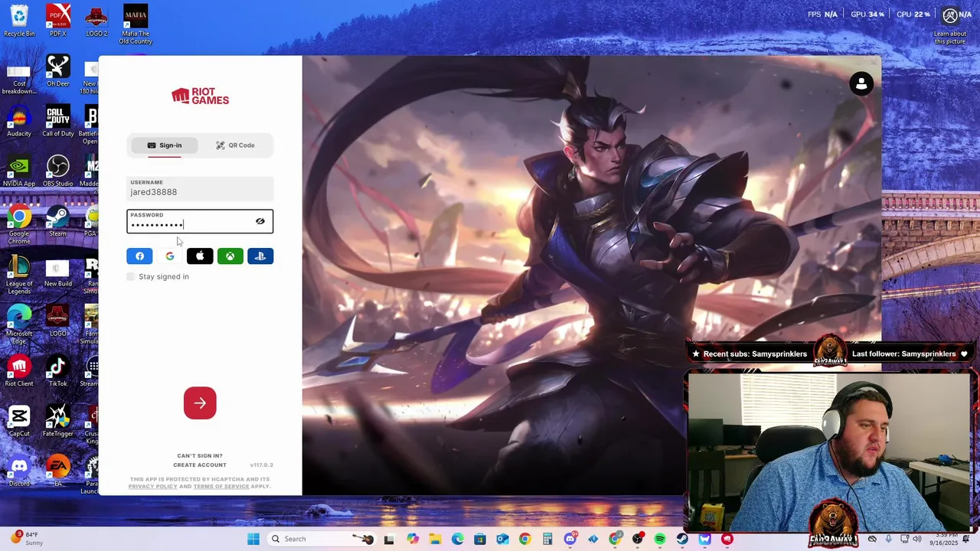Select the EA desktop shortcut
This screenshot has width=980, height=551.
click(x=58, y=471)
